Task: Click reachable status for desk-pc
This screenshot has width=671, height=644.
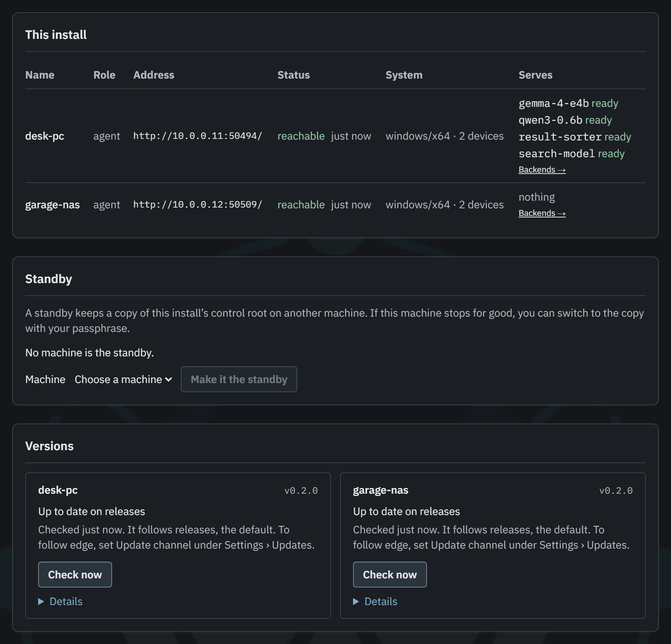Action: [301, 136]
